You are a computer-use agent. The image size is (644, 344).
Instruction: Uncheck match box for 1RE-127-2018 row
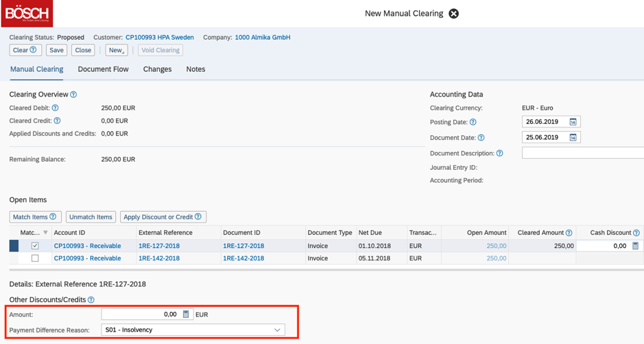35,246
